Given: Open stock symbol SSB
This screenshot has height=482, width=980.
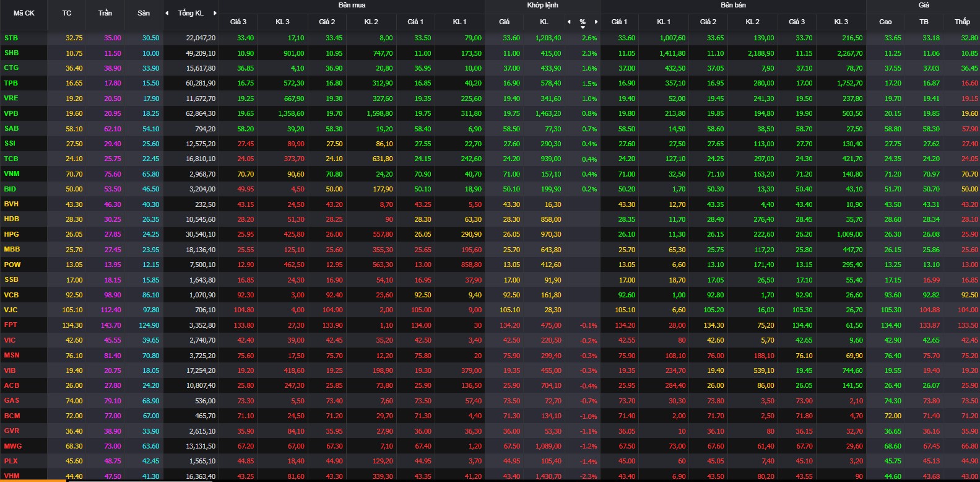Looking at the screenshot, I should tap(11, 279).
